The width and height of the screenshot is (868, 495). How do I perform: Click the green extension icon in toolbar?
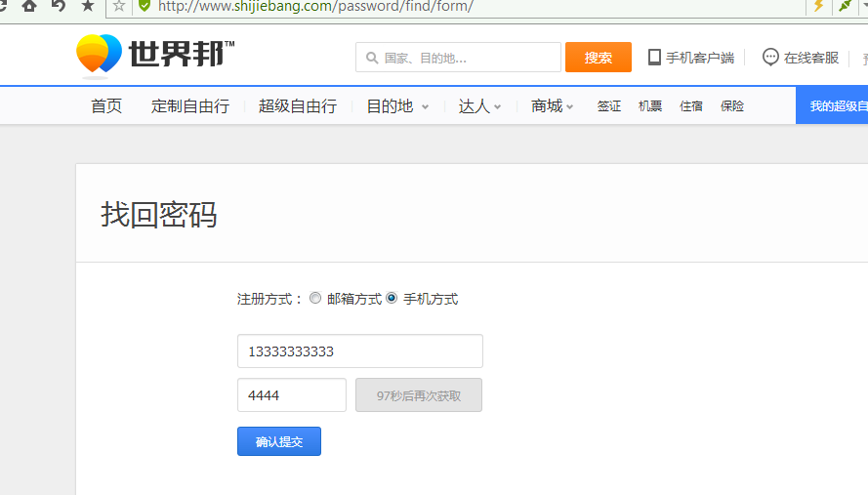pos(845,6)
